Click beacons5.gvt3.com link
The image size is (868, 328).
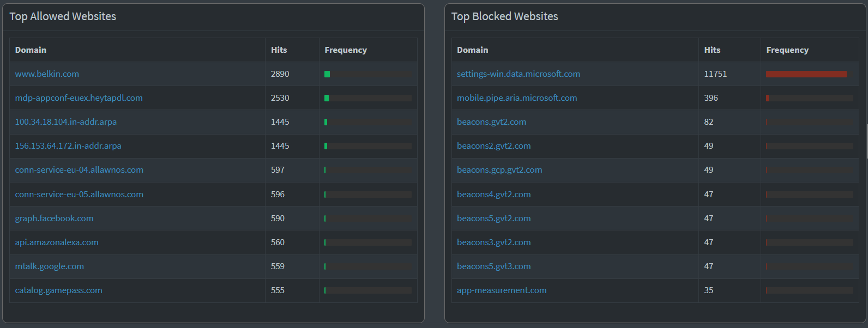(x=493, y=266)
